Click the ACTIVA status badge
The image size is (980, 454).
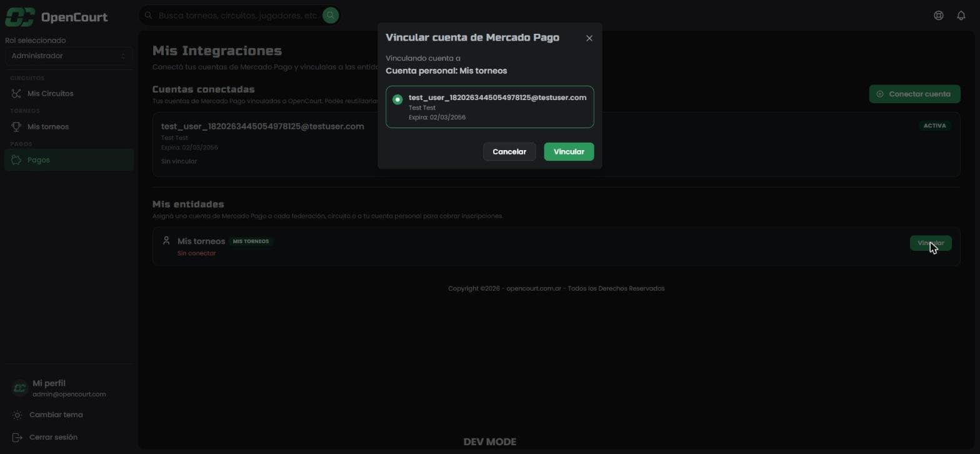pyautogui.click(x=934, y=126)
